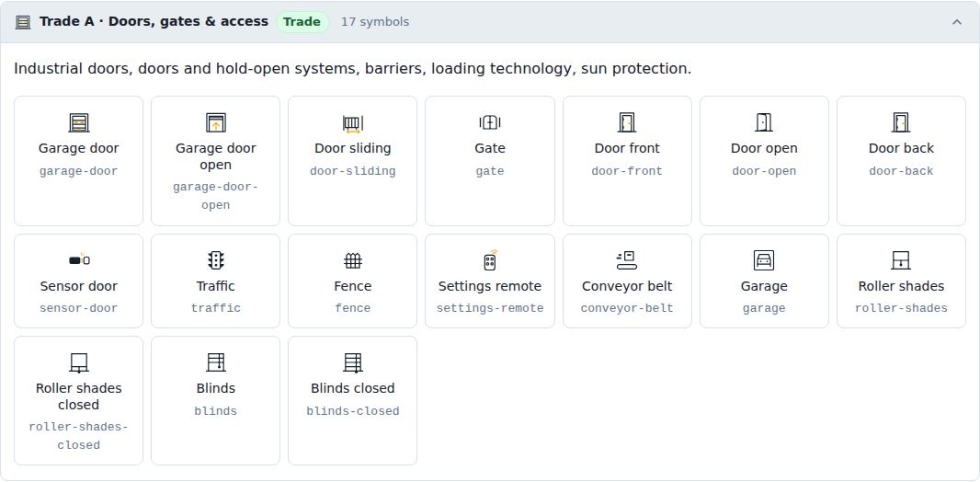Click the 'Blinds closed' name label
Viewport: 980px width, 482px height.
tap(352, 388)
